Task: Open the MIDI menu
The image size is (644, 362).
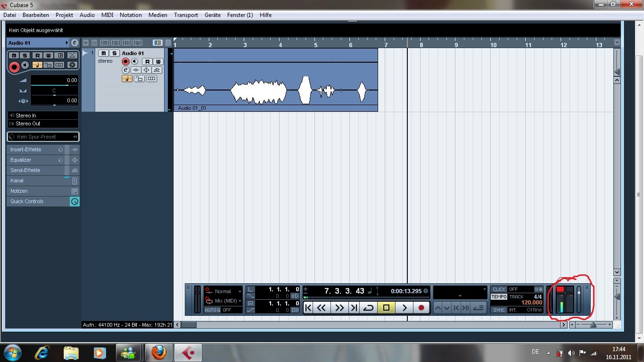Action: click(x=107, y=15)
